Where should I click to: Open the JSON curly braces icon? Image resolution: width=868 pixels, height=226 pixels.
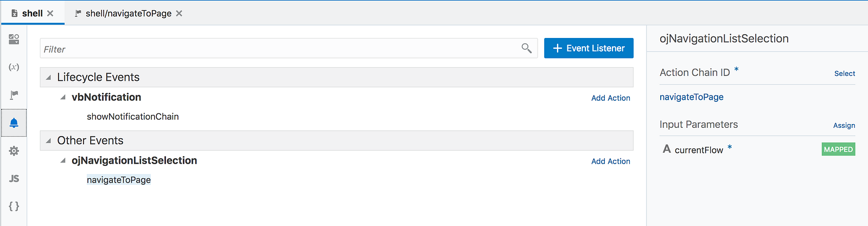[x=14, y=206]
